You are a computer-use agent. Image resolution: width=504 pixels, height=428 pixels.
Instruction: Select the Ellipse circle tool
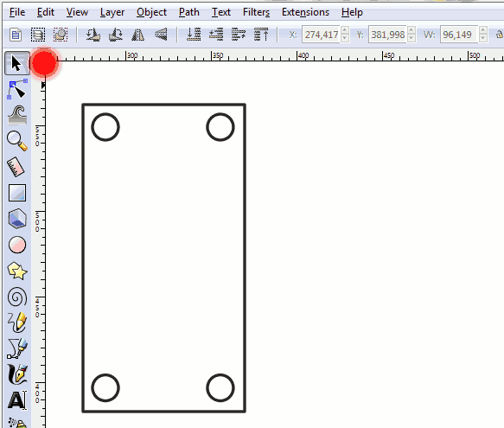click(17, 245)
